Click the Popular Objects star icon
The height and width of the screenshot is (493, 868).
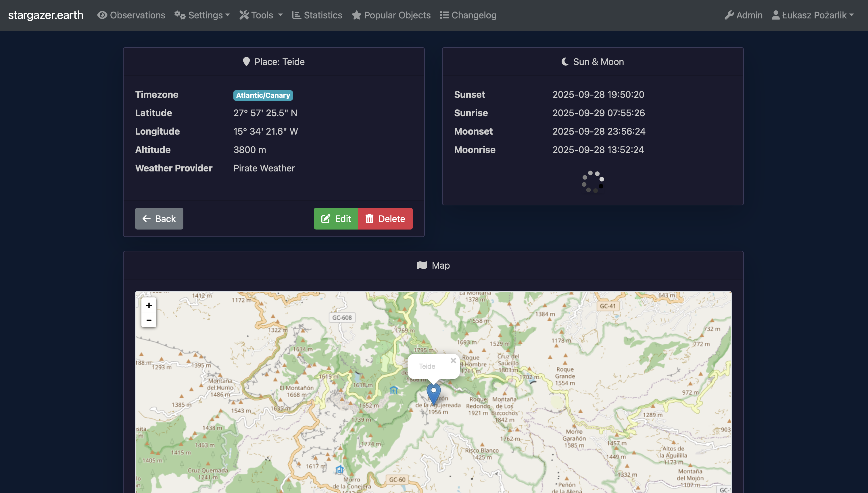pyautogui.click(x=356, y=15)
